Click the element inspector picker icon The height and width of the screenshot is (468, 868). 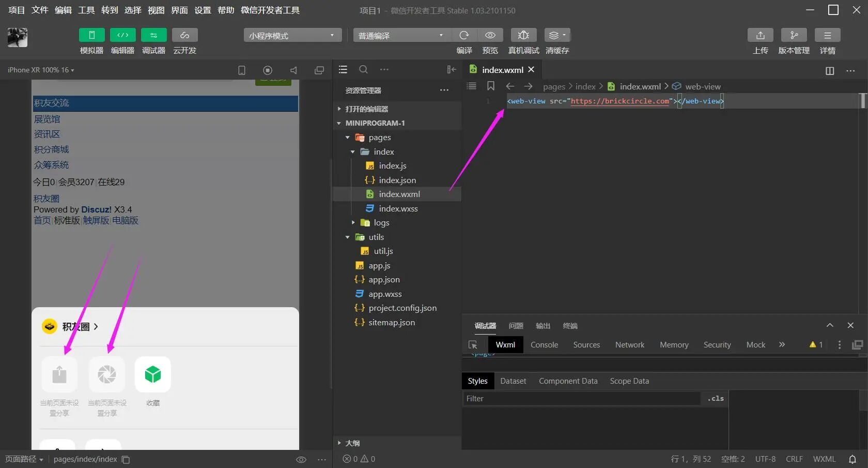pos(473,345)
